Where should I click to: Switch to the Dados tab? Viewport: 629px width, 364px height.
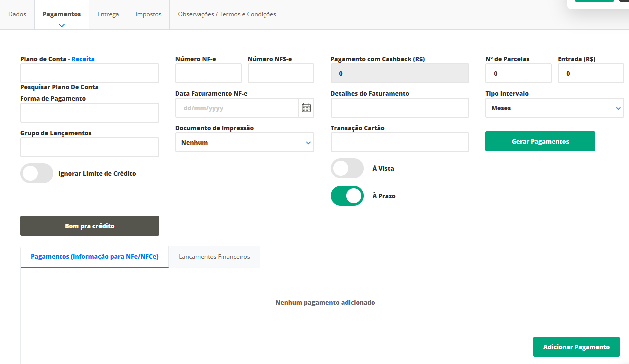17,14
